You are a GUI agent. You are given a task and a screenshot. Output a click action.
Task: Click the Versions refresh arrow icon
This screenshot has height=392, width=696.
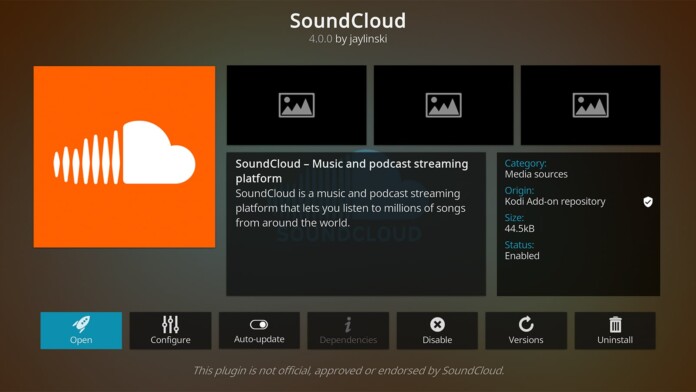(526, 325)
